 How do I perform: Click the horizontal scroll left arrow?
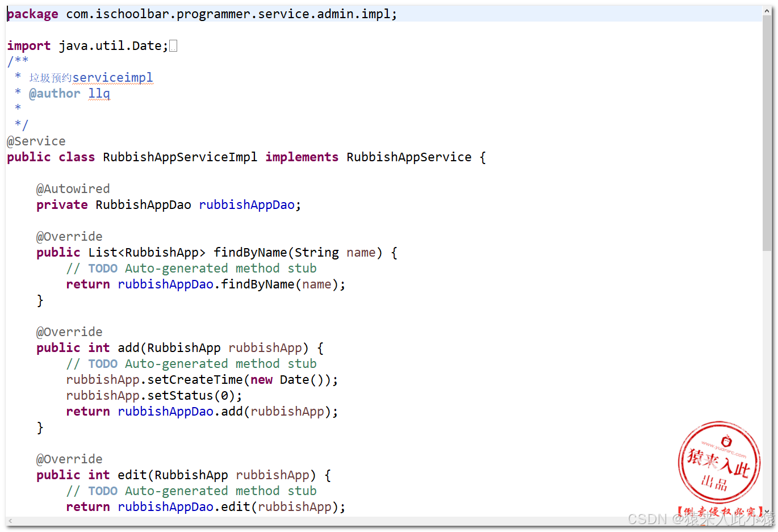click(x=10, y=520)
